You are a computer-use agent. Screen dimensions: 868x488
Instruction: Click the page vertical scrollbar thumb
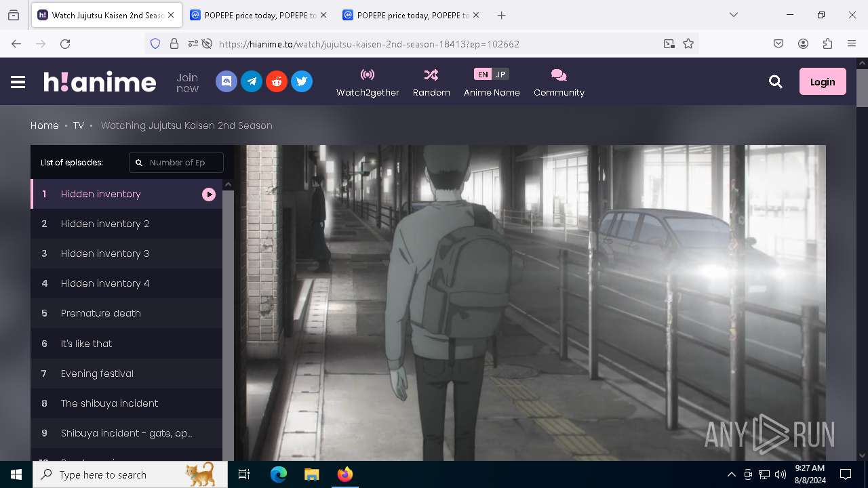[862, 87]
